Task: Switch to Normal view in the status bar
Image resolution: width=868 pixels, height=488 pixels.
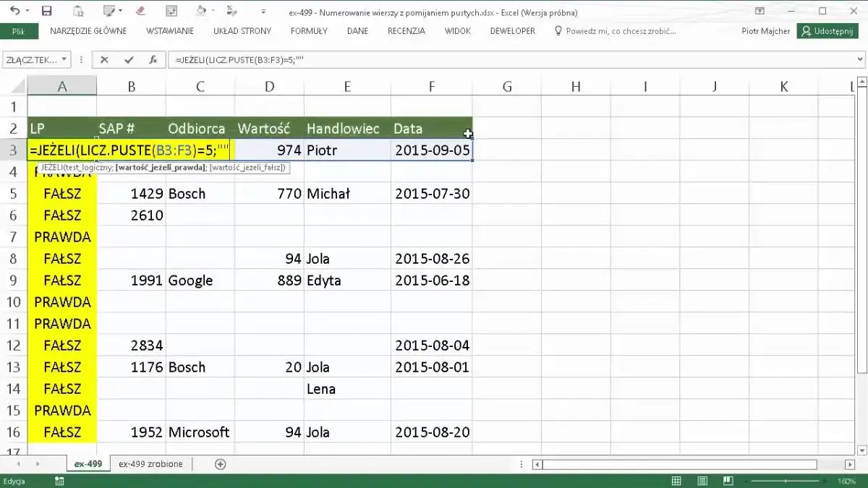Action: click(676, 481)
